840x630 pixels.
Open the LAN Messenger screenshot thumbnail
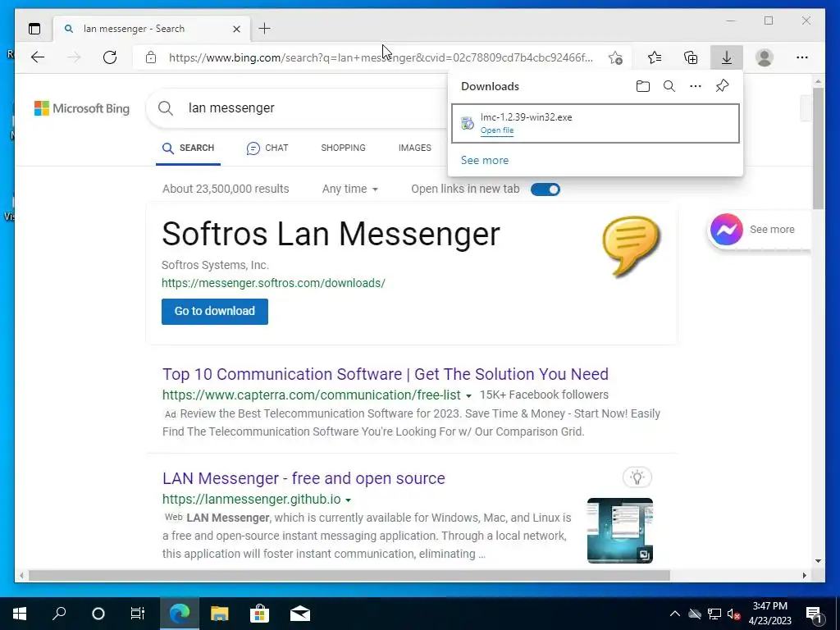(620, 531)
